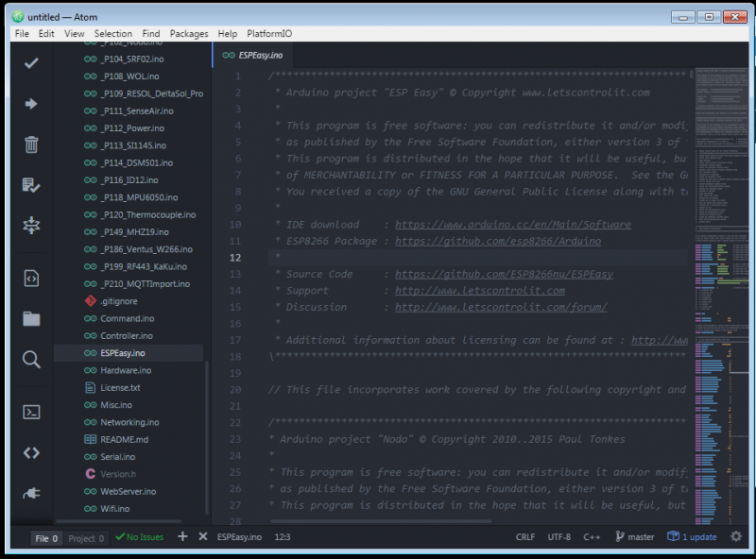Click the editor horizontal scrollbar
756x559 pixels.
(381, 521)
